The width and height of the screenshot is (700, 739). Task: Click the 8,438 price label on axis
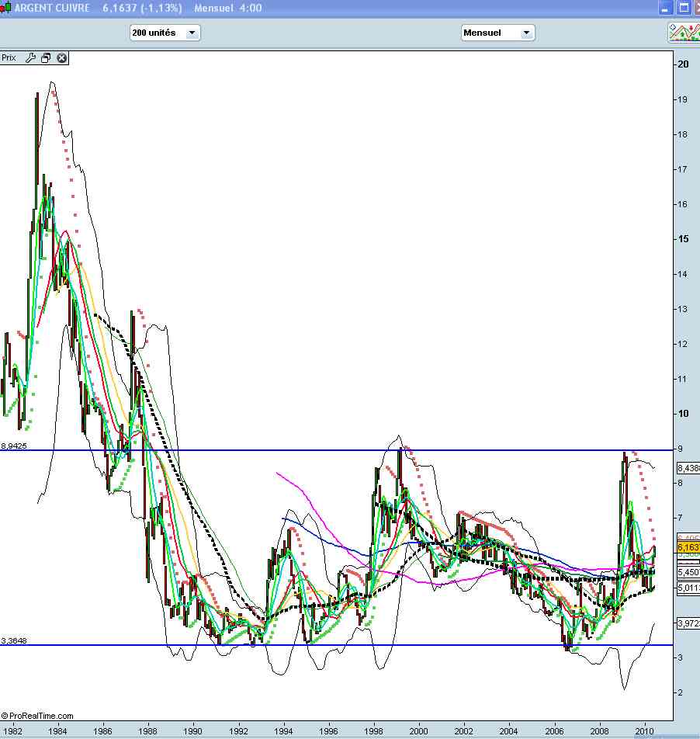(x=688, y=468)
